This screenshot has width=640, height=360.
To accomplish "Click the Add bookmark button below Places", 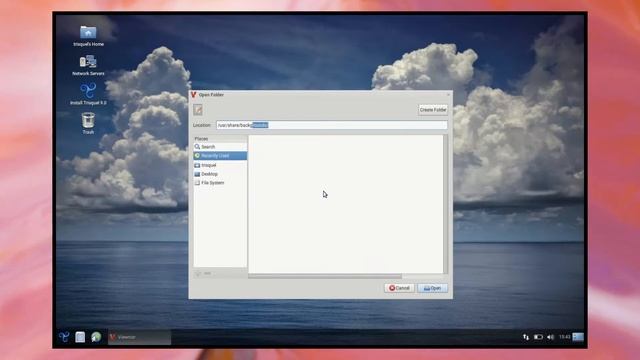I will pyautogui.click(x=203, y=273).
